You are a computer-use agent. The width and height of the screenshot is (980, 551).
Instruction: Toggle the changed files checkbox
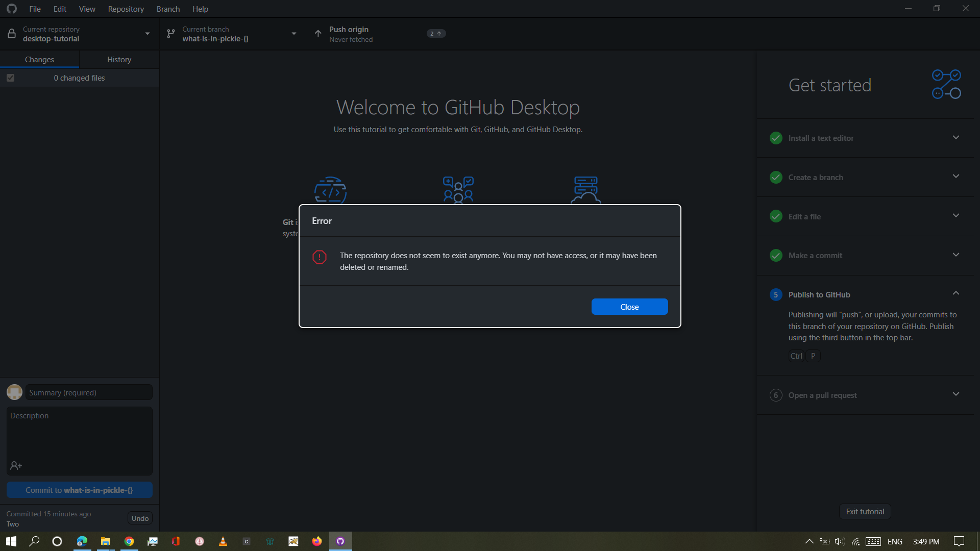pos(11,78)
